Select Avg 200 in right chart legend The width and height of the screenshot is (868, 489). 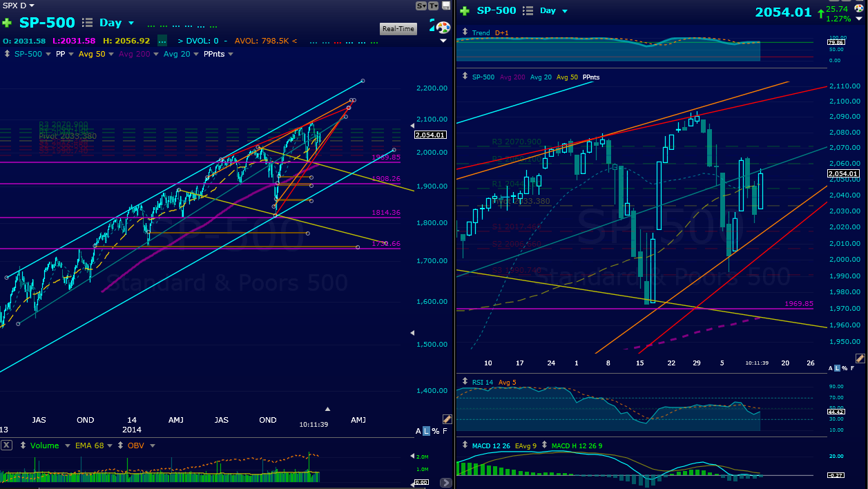512,77
